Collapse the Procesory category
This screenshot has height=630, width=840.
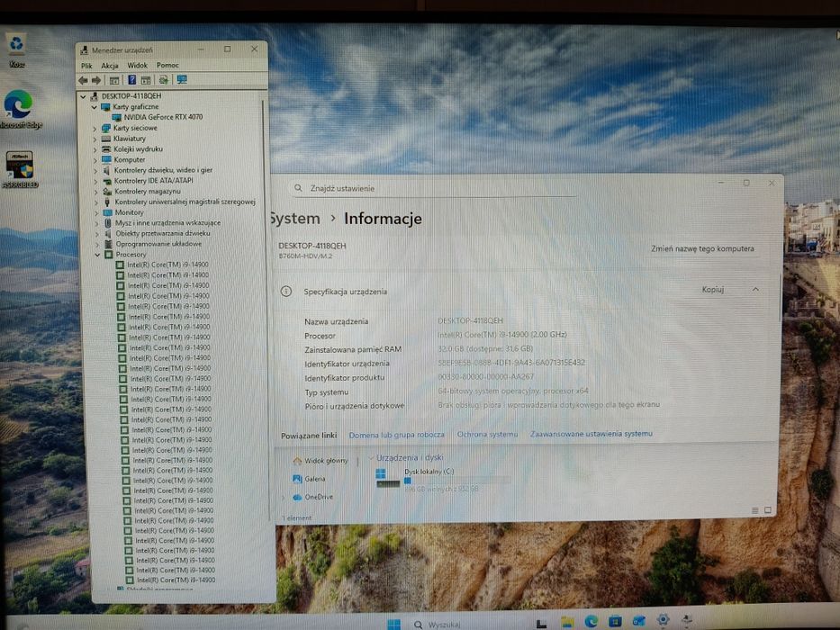97,255
